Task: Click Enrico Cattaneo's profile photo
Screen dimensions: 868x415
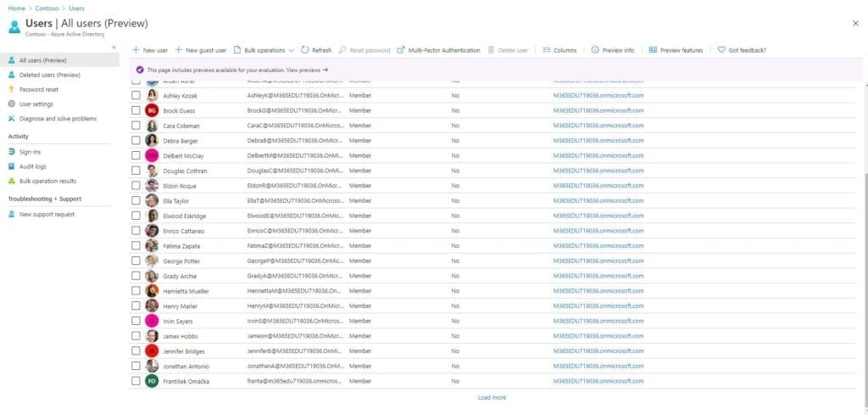Action: 152,231
